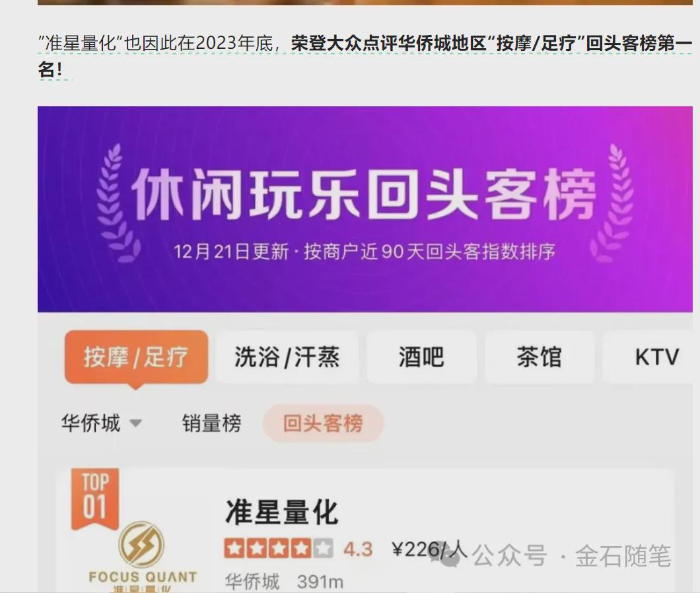
Task: Select the 按摩/足疗 category tab
Action: click(x=136, y=357)
